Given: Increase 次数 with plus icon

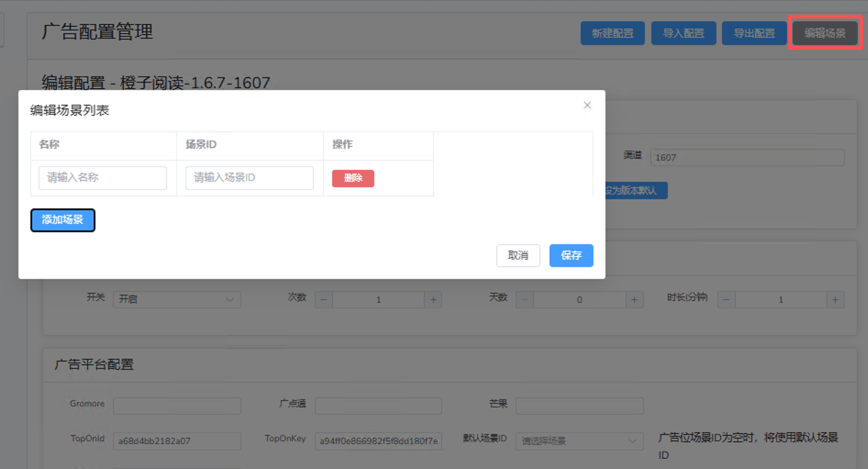Looking at the screenshot, I should [x=433, y=300].
